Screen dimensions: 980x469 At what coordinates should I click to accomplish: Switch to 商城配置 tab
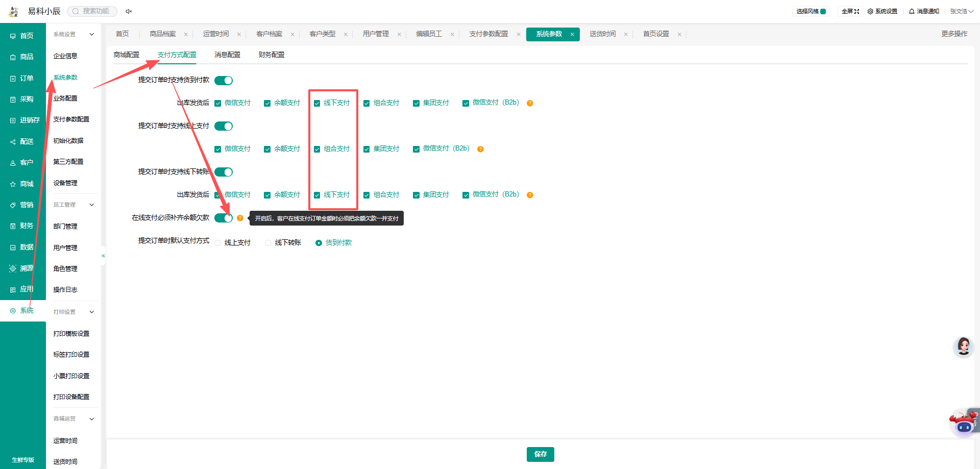click(126, 55)
